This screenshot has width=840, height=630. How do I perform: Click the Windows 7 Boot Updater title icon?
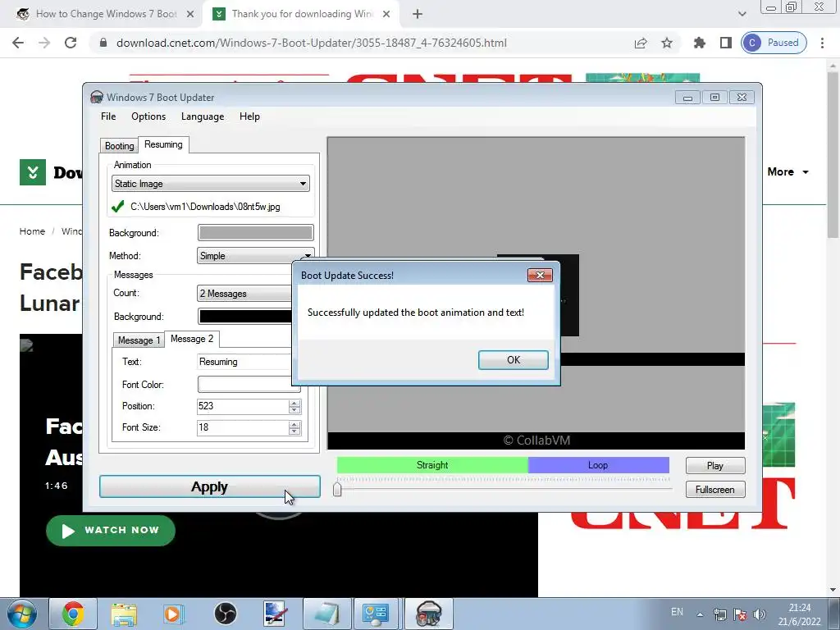pos(97,97)
